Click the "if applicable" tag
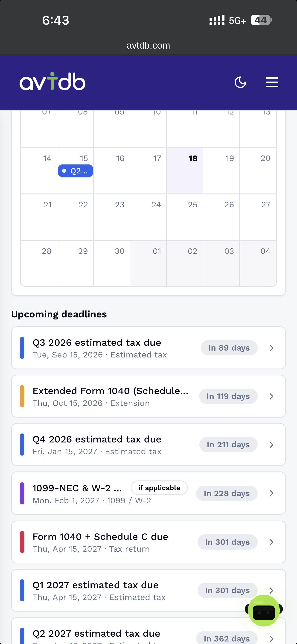Image resolution: width=297 pixels, height=644 pixels. point(159,488)
